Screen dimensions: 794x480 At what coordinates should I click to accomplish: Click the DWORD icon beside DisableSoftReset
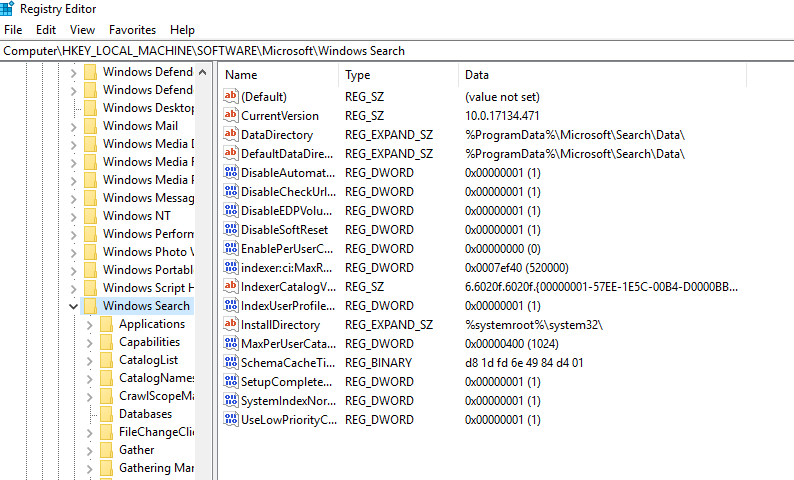[x=231, y=229]
